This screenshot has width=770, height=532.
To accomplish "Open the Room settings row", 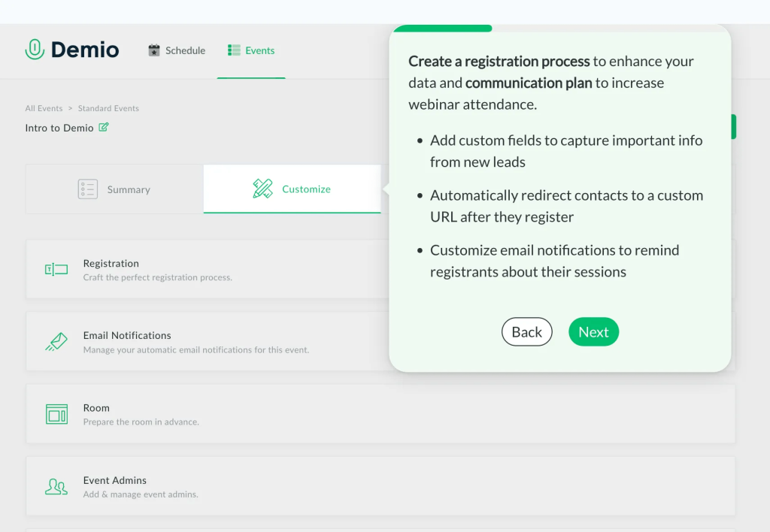I will point(380,414).
